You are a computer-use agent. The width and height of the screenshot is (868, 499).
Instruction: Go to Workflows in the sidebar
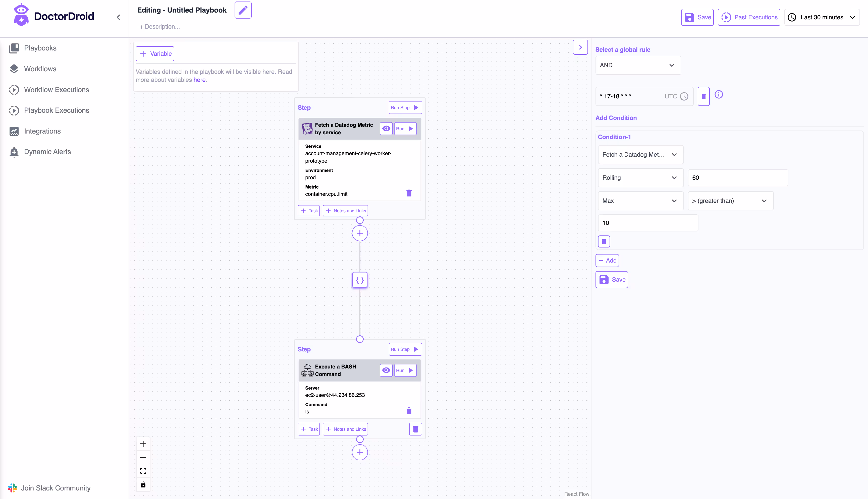(33, 69)
